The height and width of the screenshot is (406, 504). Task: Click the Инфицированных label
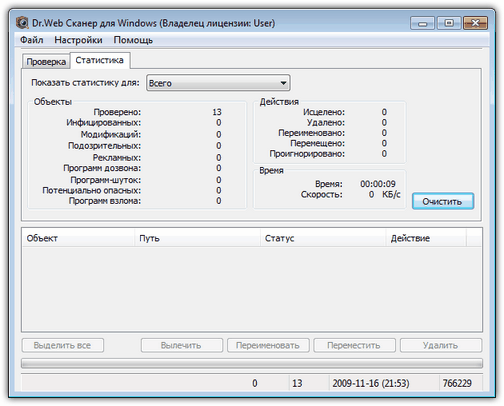(x=104, y=123)
